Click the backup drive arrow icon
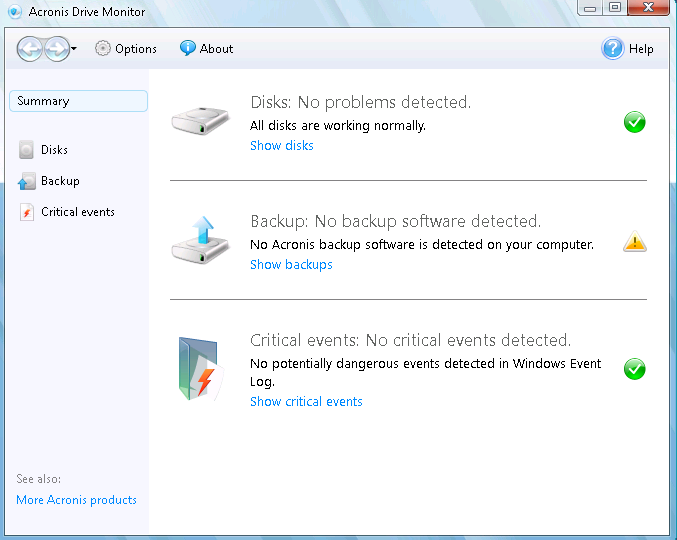Screen dimensions: 677x540 200,240
